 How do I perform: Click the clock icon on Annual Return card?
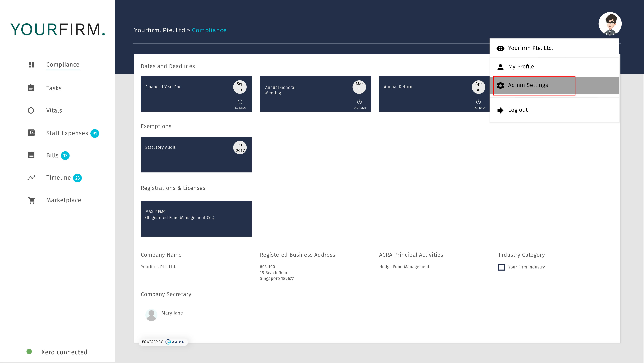(478, 102)
